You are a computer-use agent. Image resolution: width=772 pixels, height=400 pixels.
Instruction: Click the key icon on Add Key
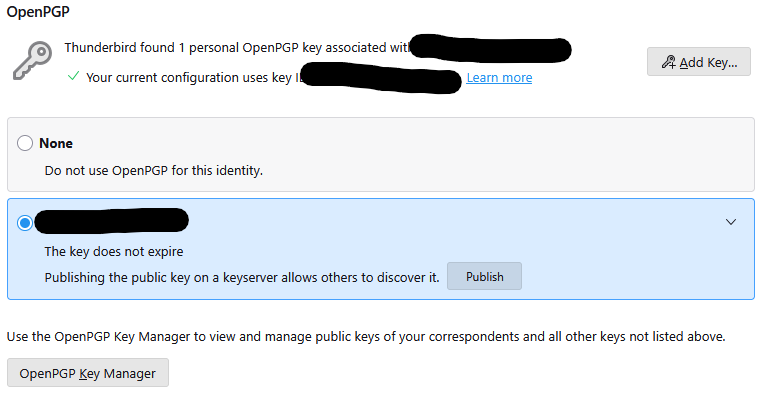[668, 62]
